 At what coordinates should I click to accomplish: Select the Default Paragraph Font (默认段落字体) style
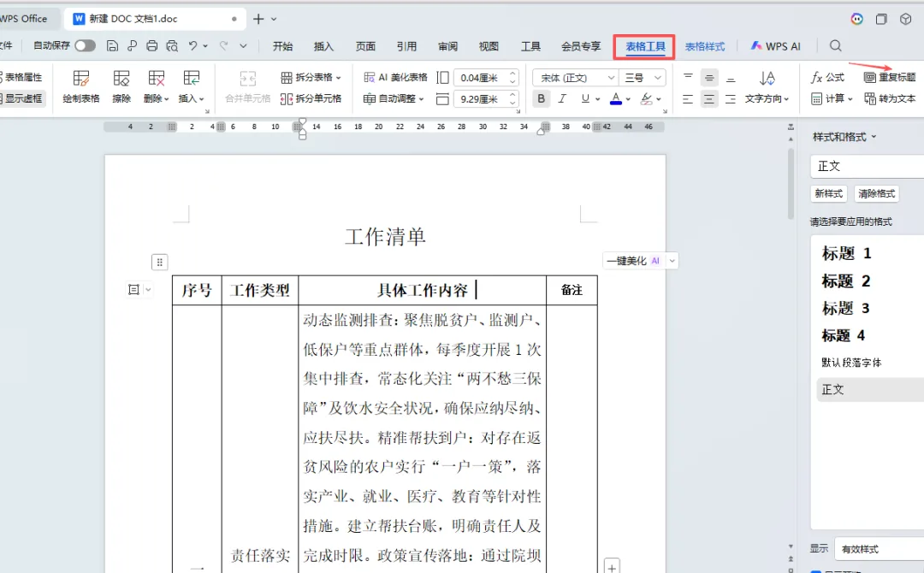[x=851, y=362]
